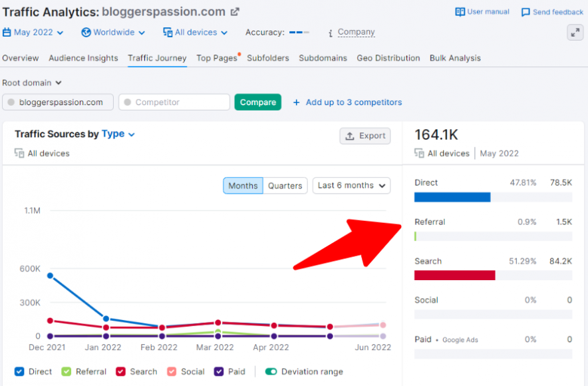This screenshot has height=386, width=588.
Task: Click the 164.1K total visits value
Action: point(436,134)
